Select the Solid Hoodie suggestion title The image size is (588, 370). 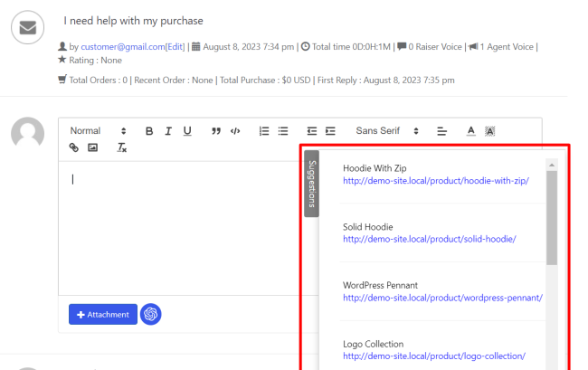click(x=368, y=227)
